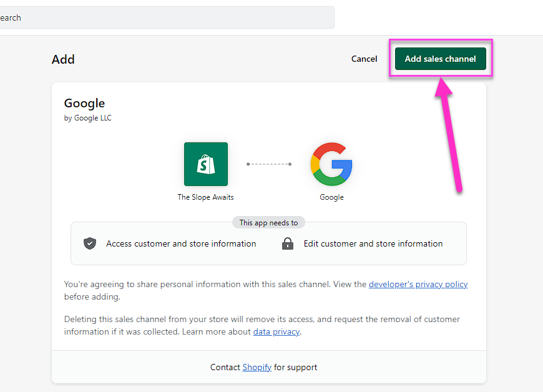Click the Add sales channel button
The image size is (543, 392).
[440, 59]
